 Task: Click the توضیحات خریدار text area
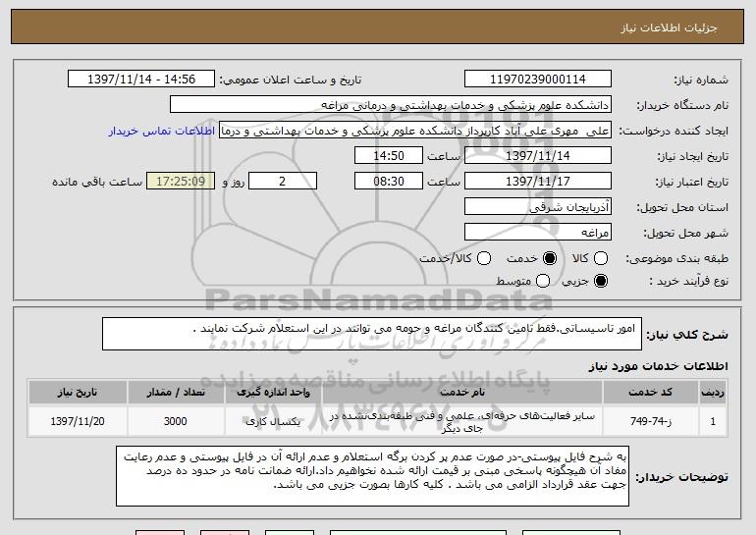372,476
